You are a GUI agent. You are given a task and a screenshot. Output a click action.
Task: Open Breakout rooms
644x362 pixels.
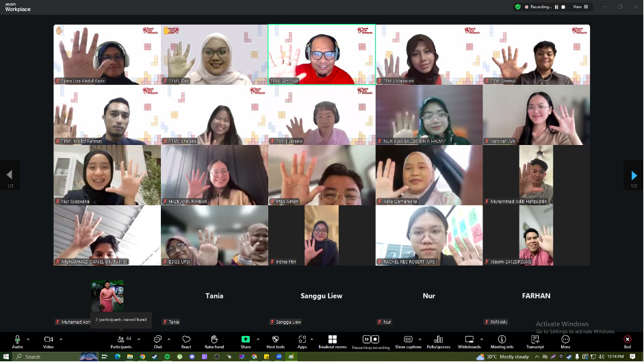coord(333,341)
